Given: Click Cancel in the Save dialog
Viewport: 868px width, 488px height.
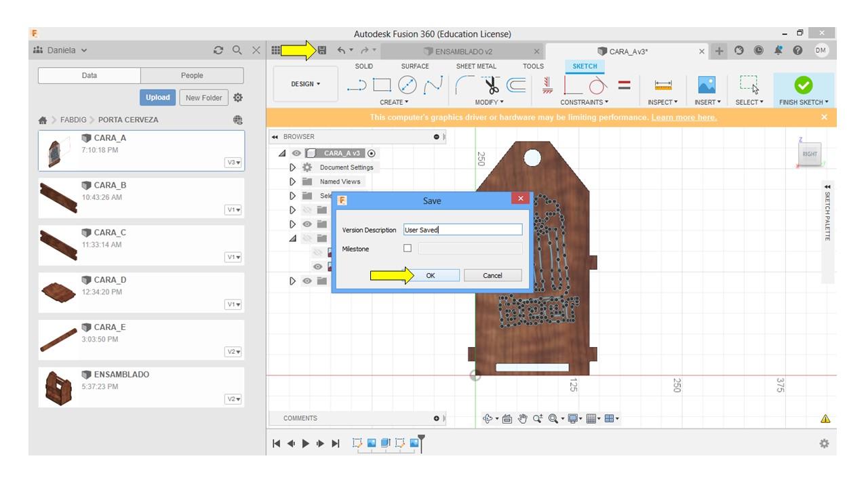Looking at the screenshot, I should pos(492,275).
